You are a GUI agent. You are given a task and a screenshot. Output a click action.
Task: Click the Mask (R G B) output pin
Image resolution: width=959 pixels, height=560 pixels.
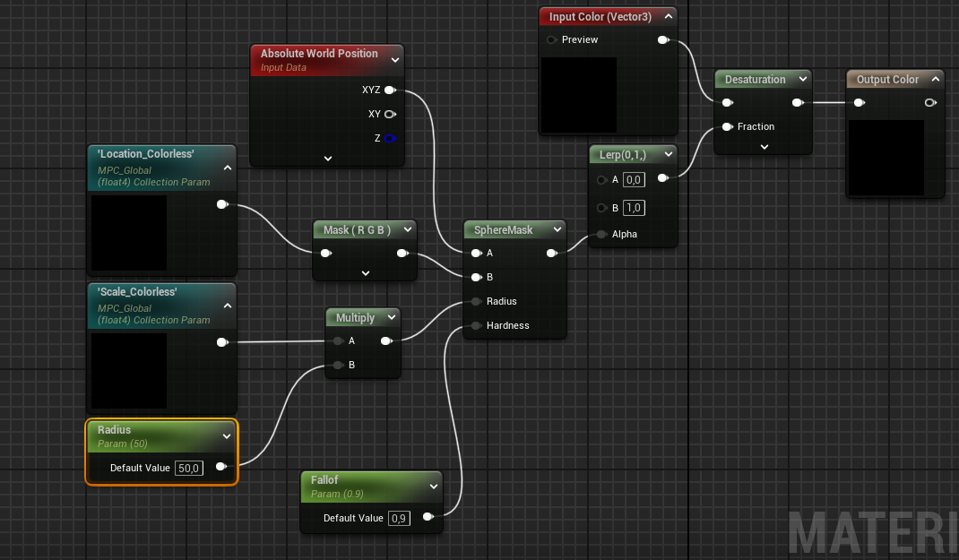coord(402,253)
